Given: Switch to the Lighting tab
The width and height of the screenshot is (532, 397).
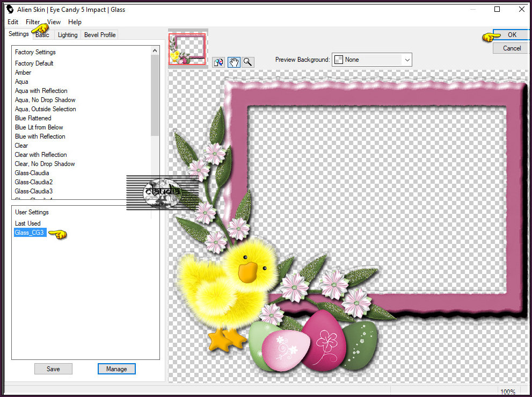Looking at the screenshot, I should tap(68, 34).
